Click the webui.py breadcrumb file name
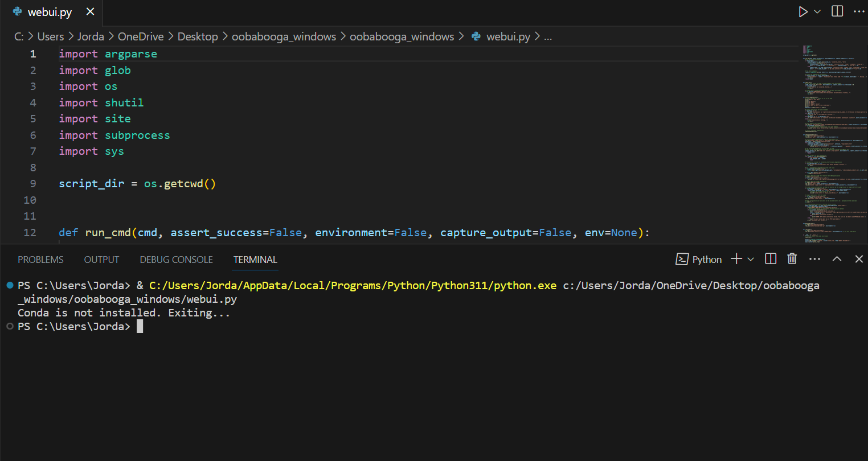868x461 pixels. pyautogui.click(x=508, y=37)
